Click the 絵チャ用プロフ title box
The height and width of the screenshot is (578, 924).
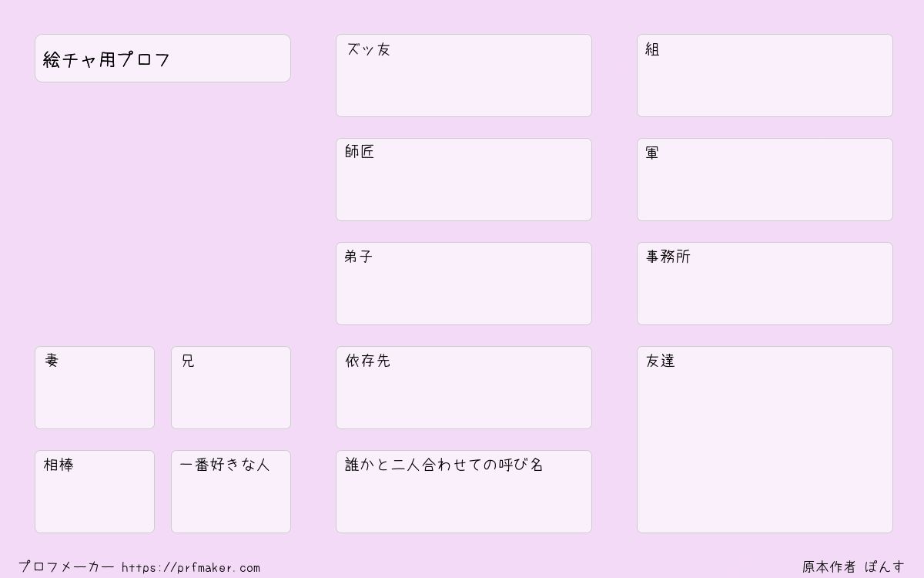click(x=162, y=58)
